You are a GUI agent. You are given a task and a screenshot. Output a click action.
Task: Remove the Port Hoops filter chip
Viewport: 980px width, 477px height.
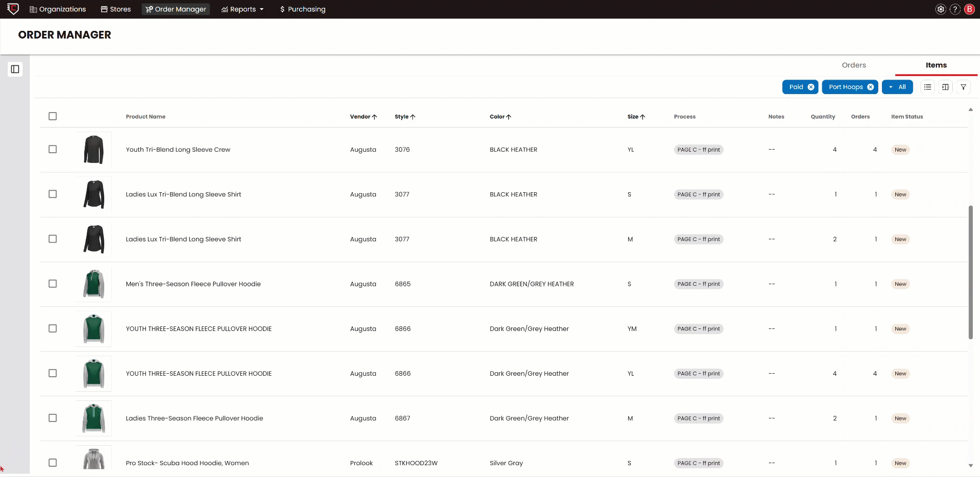point(871,87)
